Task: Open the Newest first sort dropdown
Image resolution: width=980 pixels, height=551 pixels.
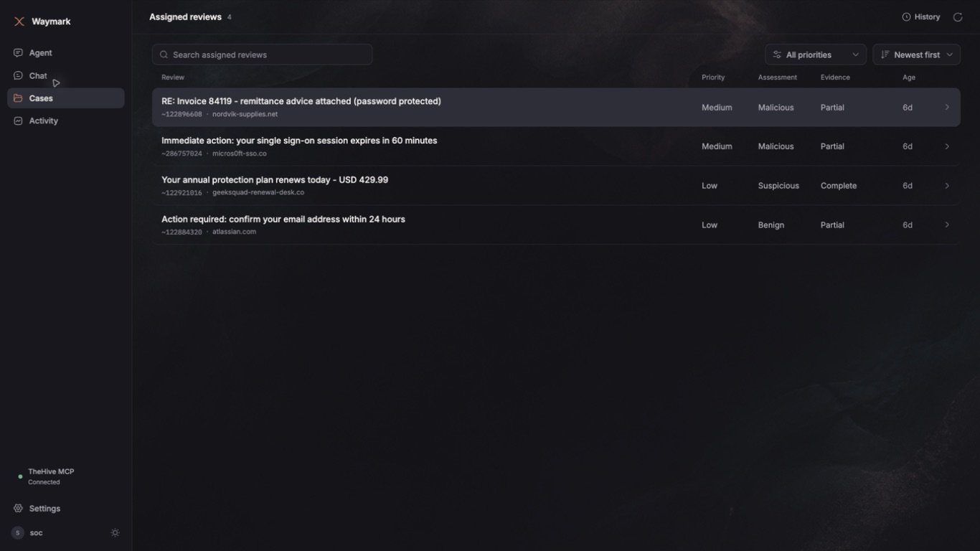Action: (x=916, y=55)
